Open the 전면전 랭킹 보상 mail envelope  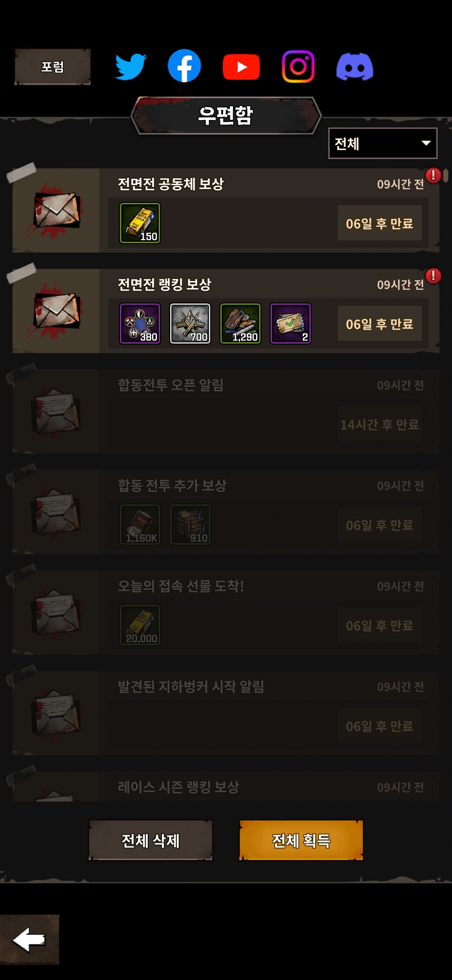[56, 311]
